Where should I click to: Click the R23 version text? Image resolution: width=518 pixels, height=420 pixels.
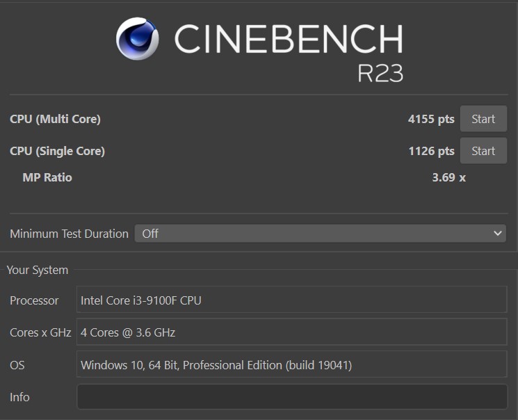click(380, 73)
